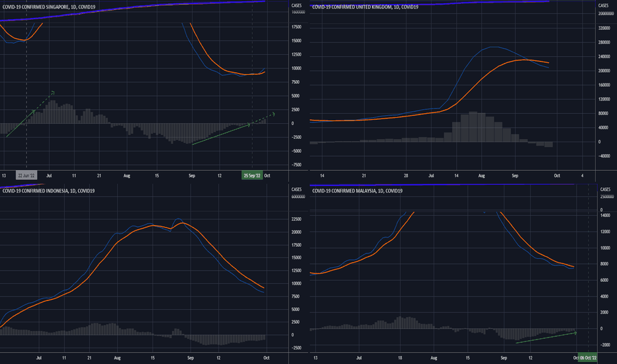617x364 pixels.
Task: Select the dashed green arrow near Oct in Singapore chart
Action: click(x=263, y=119)
